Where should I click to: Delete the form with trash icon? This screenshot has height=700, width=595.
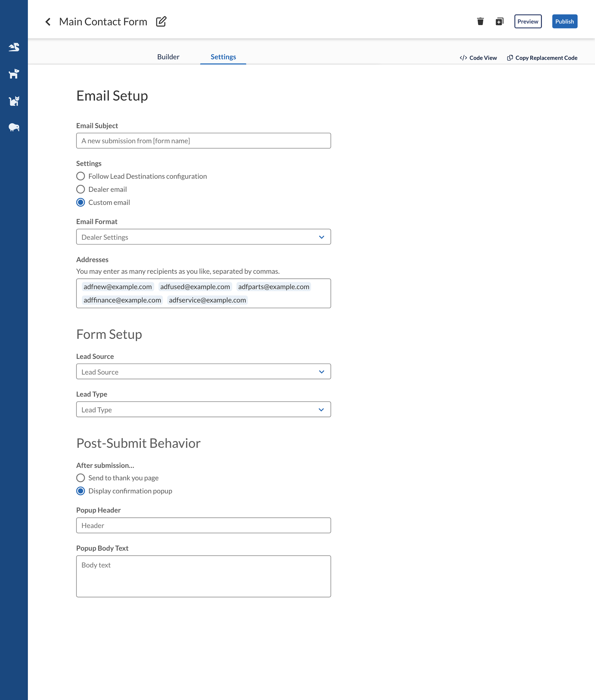tap(480, 22)
